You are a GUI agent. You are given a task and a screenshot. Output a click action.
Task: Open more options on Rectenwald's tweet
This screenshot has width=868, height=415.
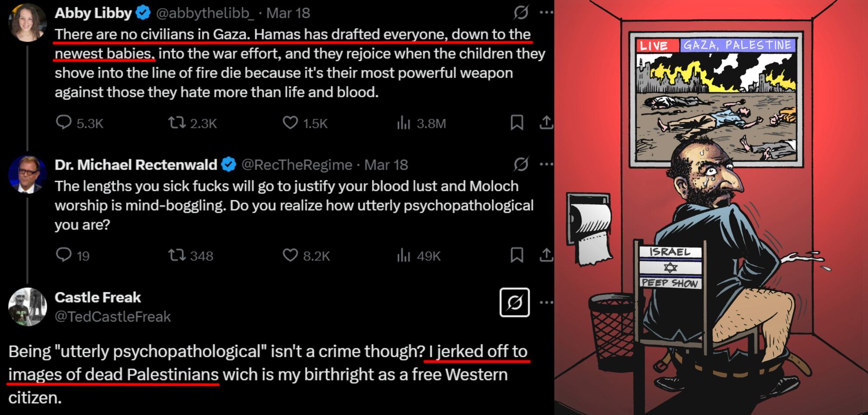pyautogui.click(x=546, y=164)
